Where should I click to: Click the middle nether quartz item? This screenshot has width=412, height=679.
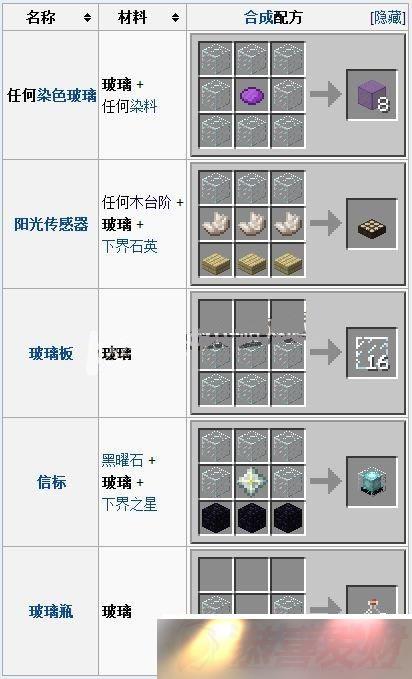pyautogui.click(x=252, y=224)
